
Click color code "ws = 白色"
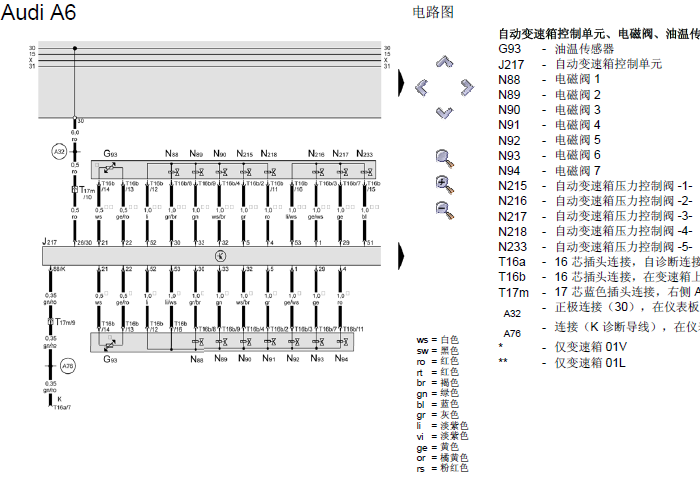click(438, 340)
